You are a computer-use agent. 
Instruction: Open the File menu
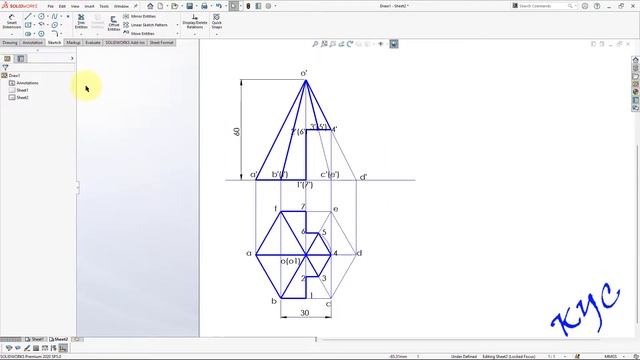tap(51, 6)
